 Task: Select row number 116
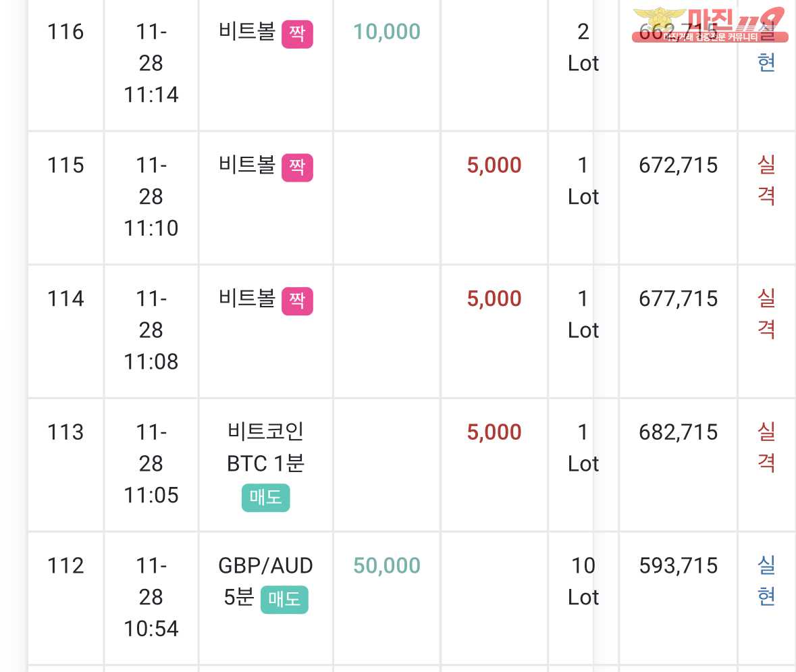pos(65,32)
